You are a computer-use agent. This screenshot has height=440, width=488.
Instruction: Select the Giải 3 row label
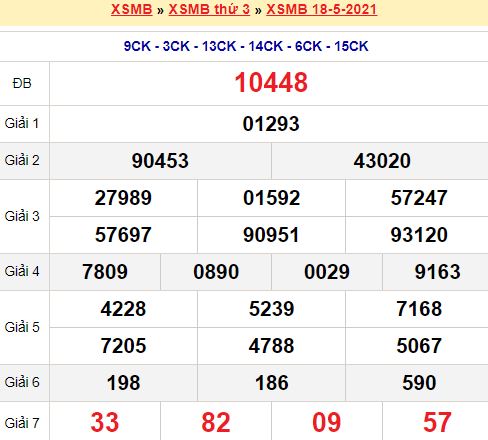coord(22,216)
